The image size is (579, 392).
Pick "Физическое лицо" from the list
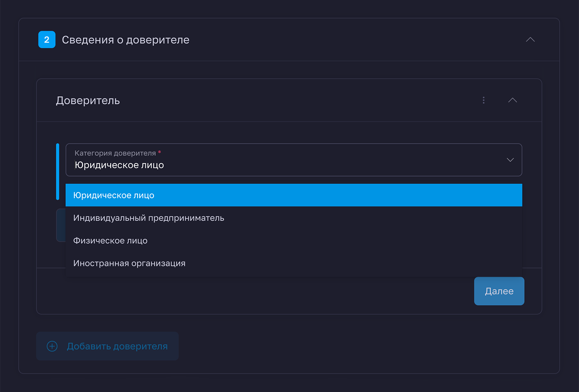click(x=294, y=241)
